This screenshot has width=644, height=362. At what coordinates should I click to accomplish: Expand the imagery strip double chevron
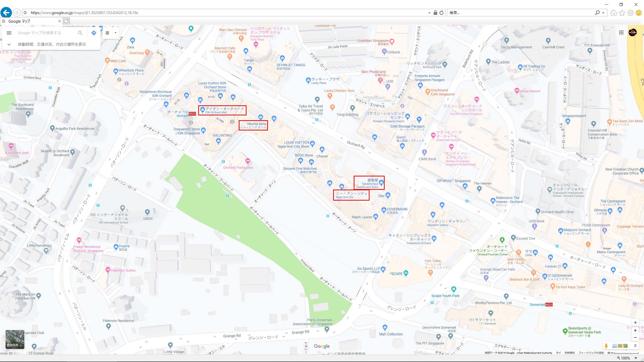click(x=635, y=346)
